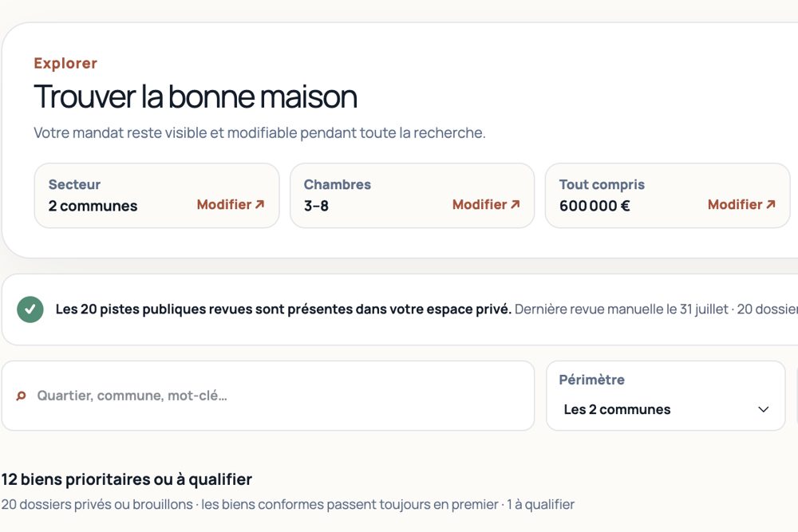The width and height of the screenshot is (798, 532).
Task: Click the green checkmark status icon
Action: [x=30, y=309]
